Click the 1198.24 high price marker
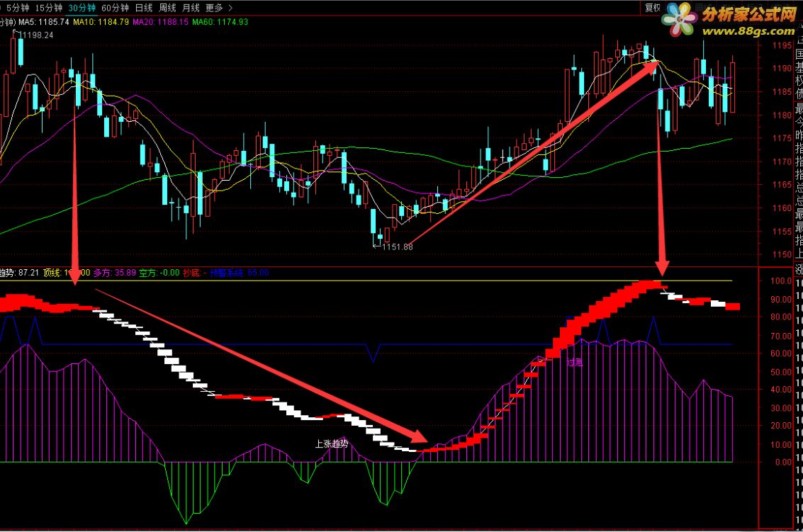The height and width of the screenshot is (532, 803). [38, 35]
